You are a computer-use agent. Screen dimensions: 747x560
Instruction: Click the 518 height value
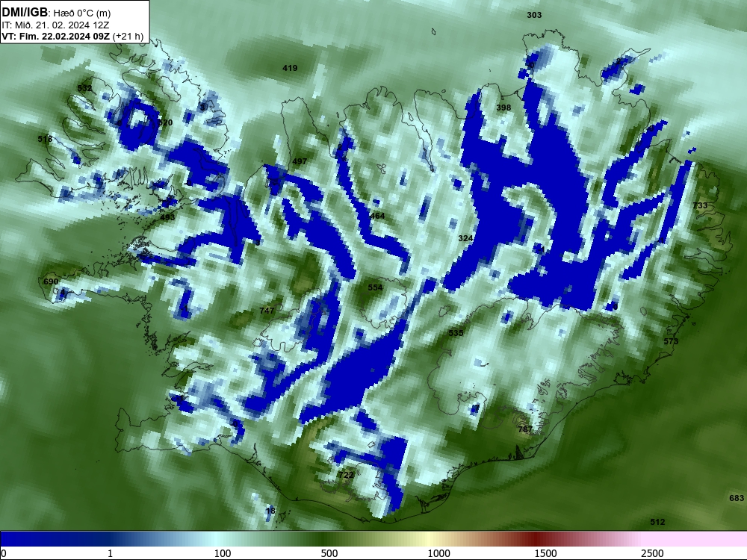(46, 139)
